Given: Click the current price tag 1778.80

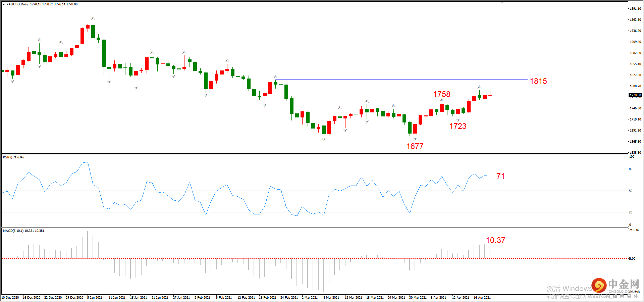Looking at the screenshot, I should click(x=635, y=95).
